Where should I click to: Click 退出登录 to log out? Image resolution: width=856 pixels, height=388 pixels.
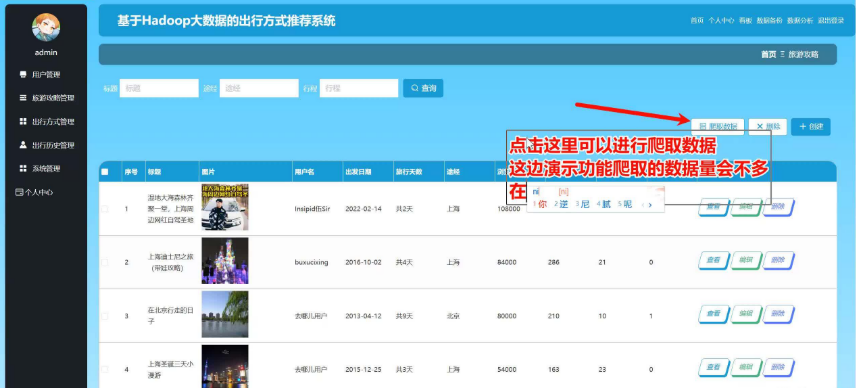(x=830, y=21)
